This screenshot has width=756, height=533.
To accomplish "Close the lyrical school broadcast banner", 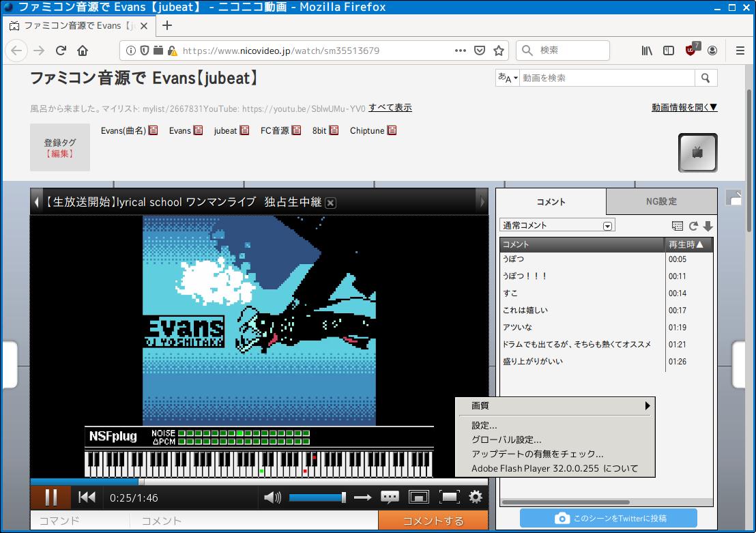I will [331, 203].
